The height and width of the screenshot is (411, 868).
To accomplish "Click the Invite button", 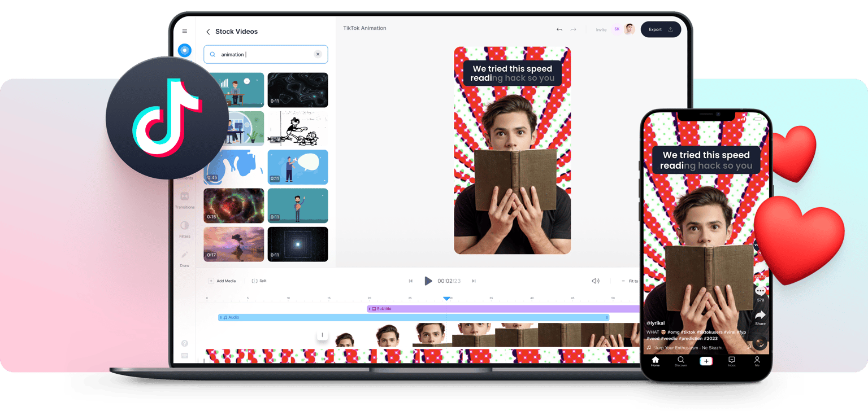I will tap(601, 30).
